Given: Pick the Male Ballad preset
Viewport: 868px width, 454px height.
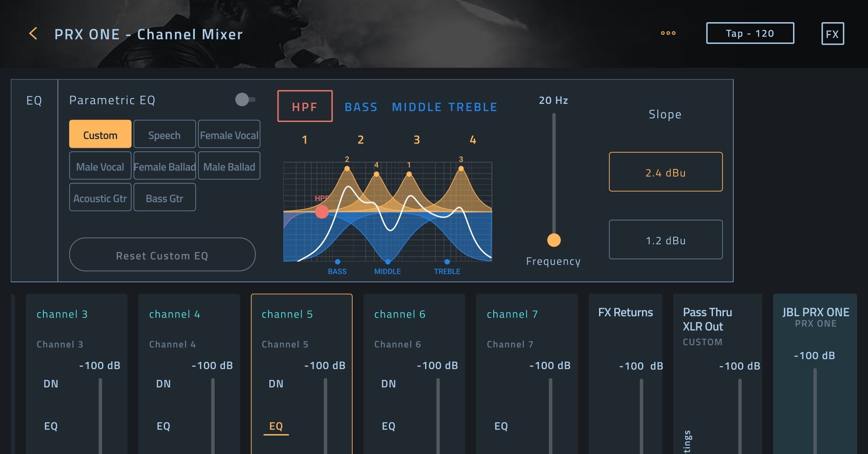Looking at the screenshot, I should [229, 166].
